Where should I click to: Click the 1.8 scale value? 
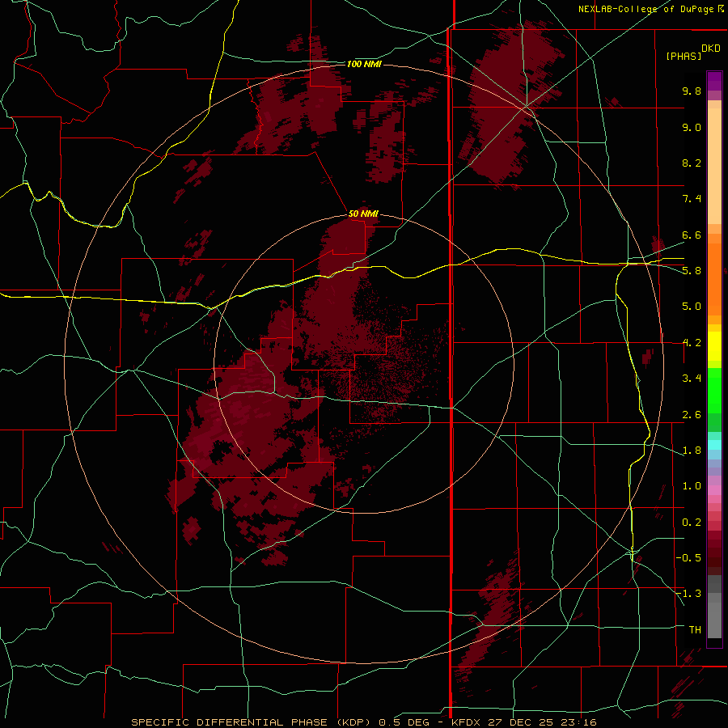click(692, 451)
